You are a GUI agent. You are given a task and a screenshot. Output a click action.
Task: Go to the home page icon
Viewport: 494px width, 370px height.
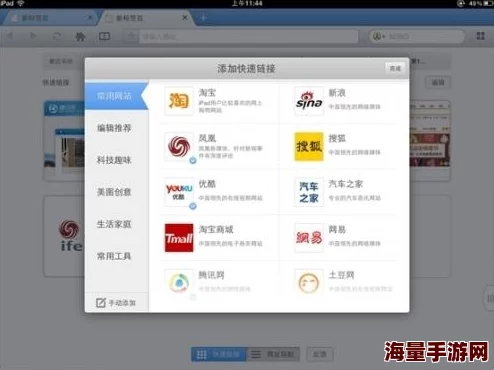pyautogui.click(x=80, y=36)
